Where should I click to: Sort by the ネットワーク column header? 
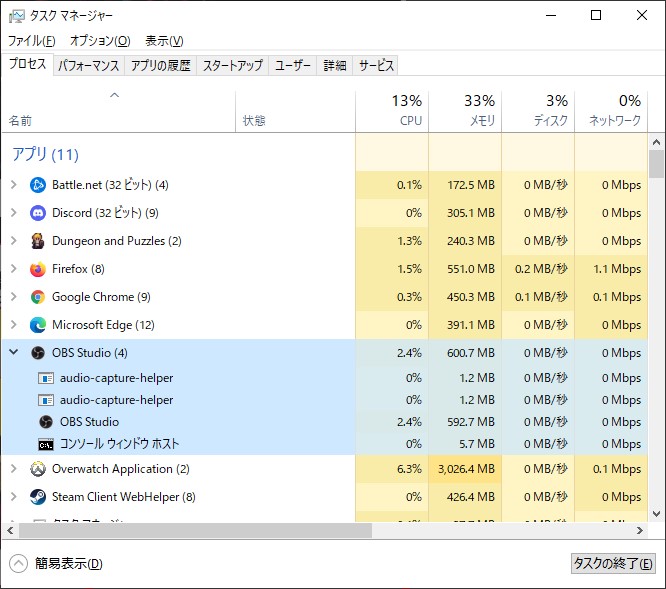pyautogui.click(x=611, y=111)
